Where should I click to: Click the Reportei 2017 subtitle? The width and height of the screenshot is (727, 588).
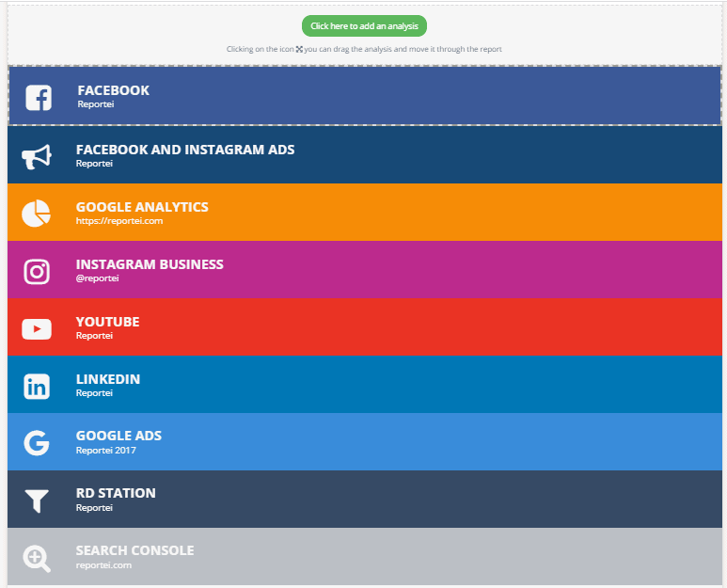pos(105,451)
